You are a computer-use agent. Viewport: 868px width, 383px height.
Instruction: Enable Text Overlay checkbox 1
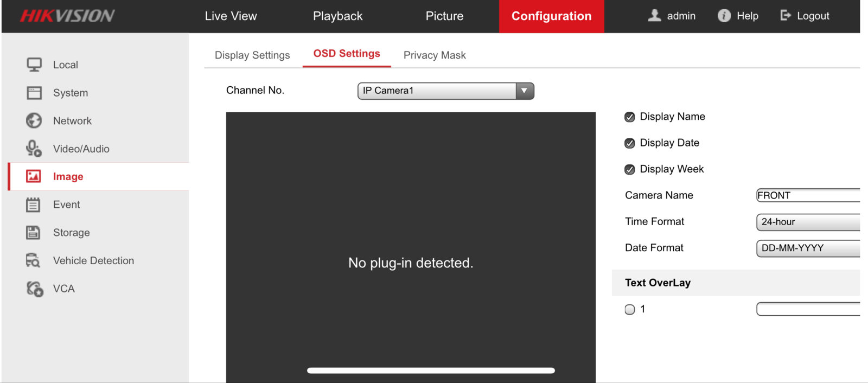pyautogui.click(x=630, y=310)
